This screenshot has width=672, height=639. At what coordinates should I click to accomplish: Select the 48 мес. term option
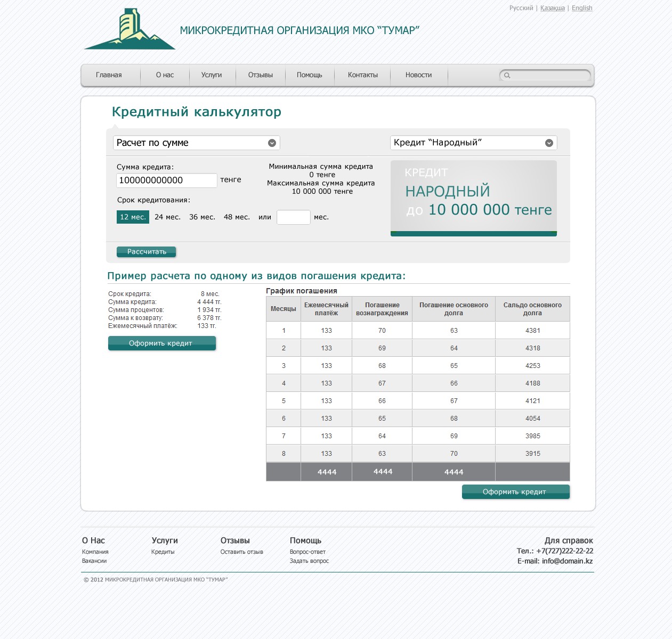[x=237, y=217]
